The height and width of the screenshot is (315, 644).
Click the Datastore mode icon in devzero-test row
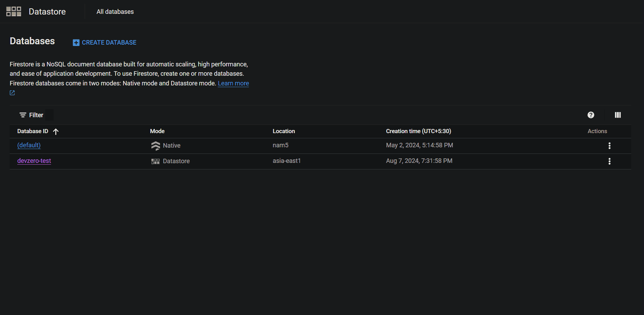tap(156, 161)
